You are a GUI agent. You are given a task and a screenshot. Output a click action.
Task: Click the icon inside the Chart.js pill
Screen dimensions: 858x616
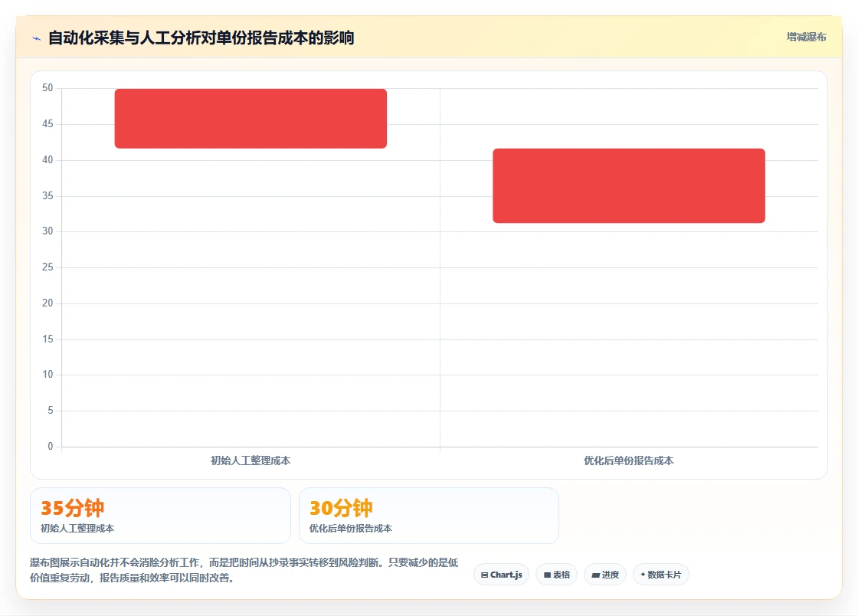tap(484, 575)
